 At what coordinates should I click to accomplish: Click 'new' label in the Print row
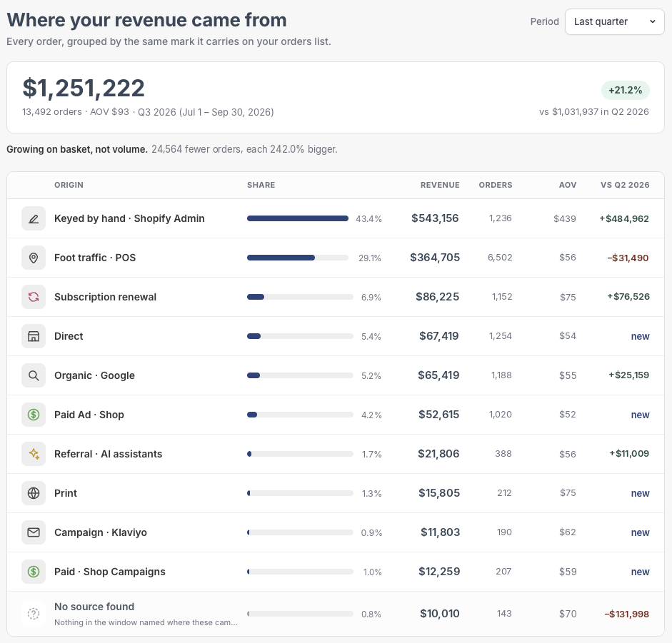pyautogui.click(x=641, y=494)
